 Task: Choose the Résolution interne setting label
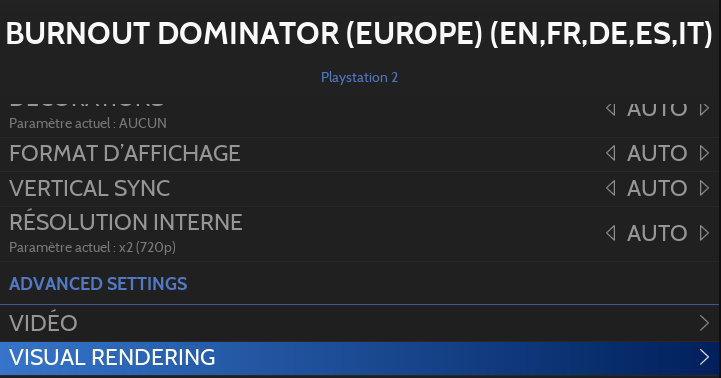pyautogui.click(x=126, y=223)
